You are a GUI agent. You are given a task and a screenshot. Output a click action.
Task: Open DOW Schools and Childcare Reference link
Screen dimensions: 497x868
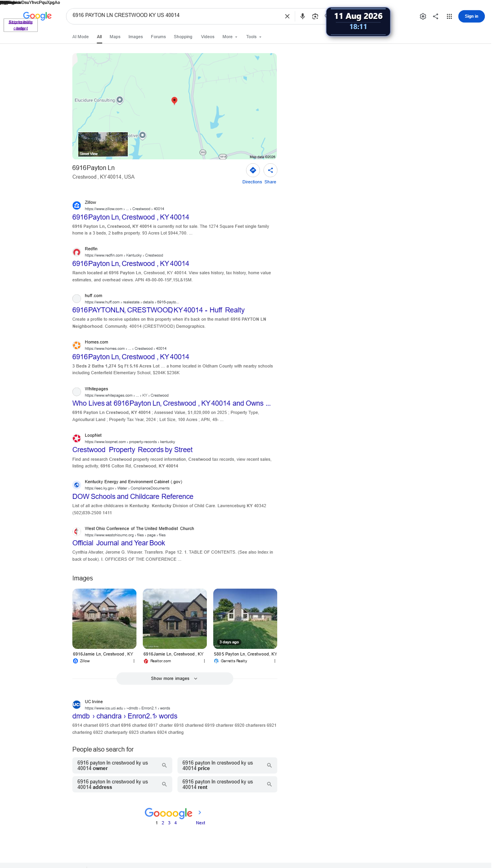click(133, 497)
